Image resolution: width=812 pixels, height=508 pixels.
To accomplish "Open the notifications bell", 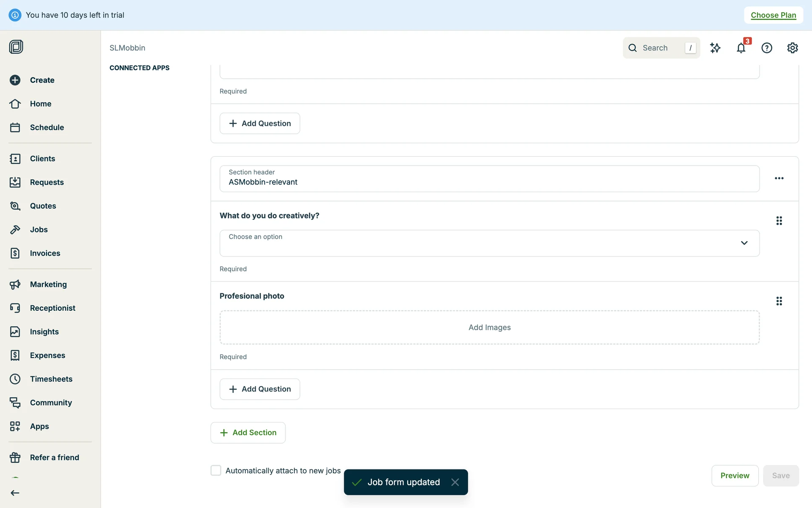I will click(741, 48).
